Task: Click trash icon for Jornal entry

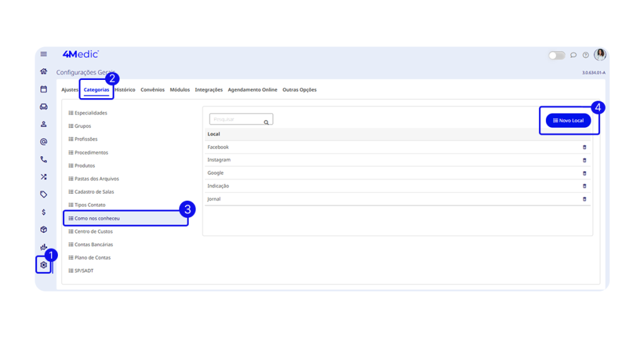Action: point(584,199)
